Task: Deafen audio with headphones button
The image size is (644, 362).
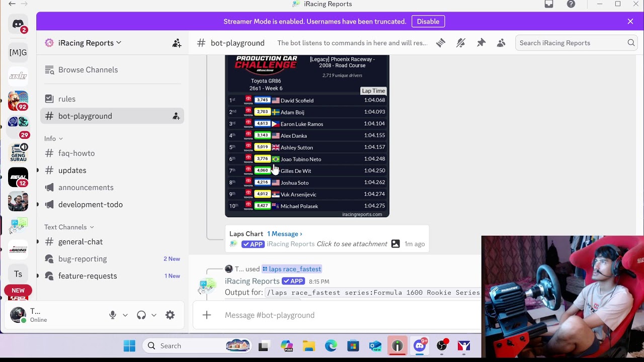Action: (x=141, y=315)
